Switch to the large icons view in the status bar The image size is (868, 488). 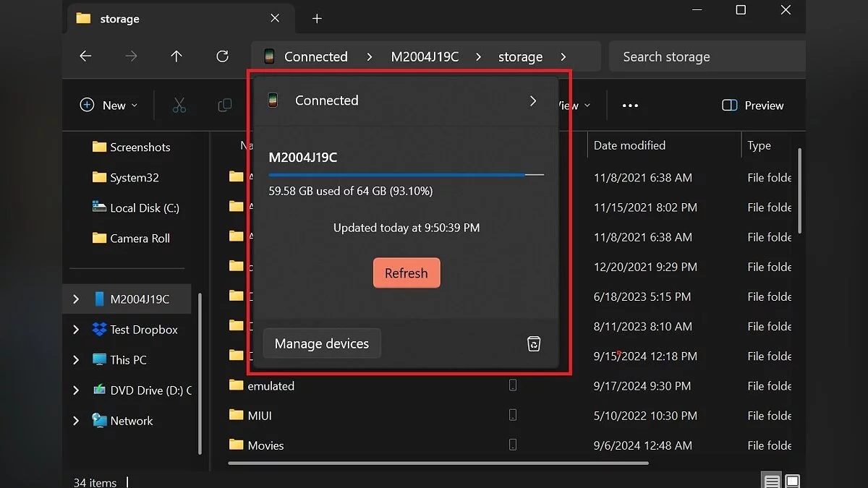[x=793, y=481]
